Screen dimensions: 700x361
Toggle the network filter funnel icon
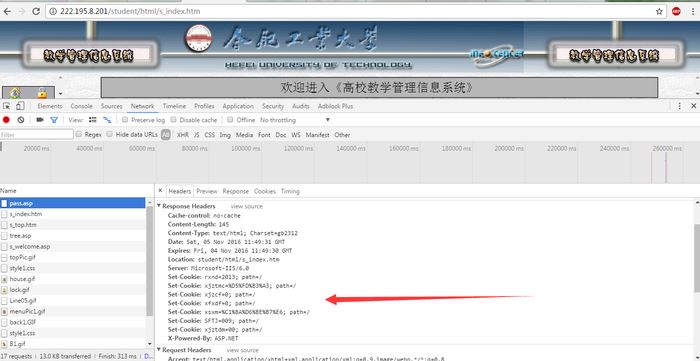54,120
